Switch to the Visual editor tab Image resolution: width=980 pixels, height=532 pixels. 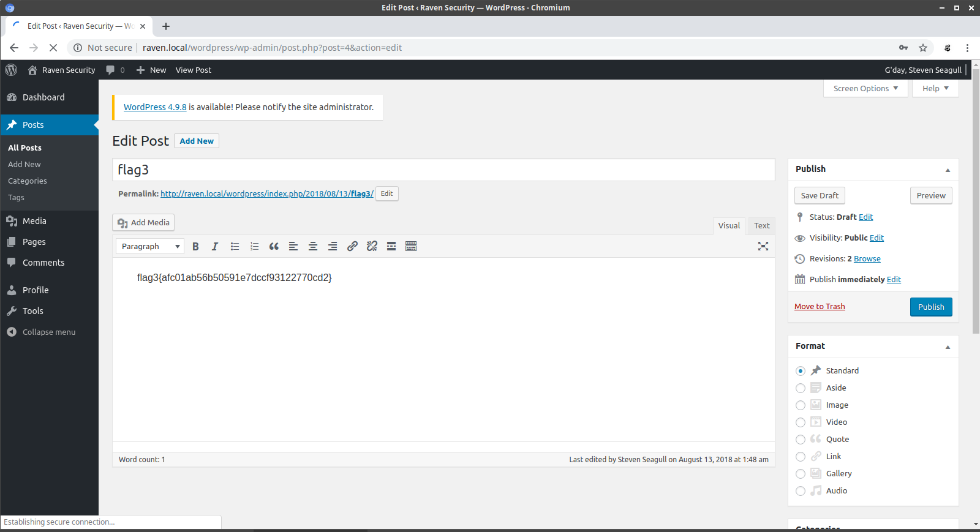(x=729, y=226)
